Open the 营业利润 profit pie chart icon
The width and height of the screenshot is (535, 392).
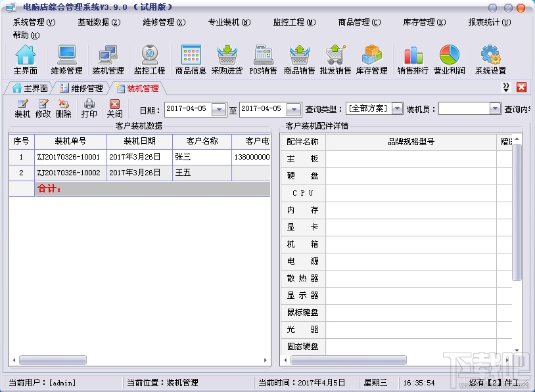450,59
